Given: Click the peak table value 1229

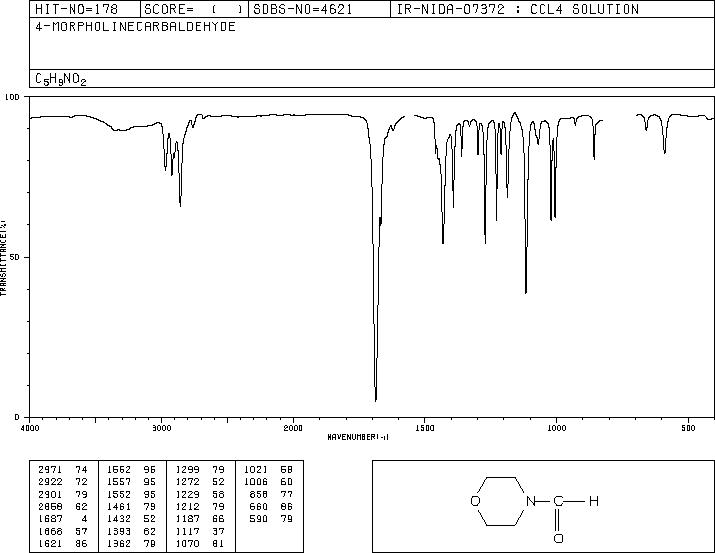Looking at the screenshot, I should tap(187, 494).
